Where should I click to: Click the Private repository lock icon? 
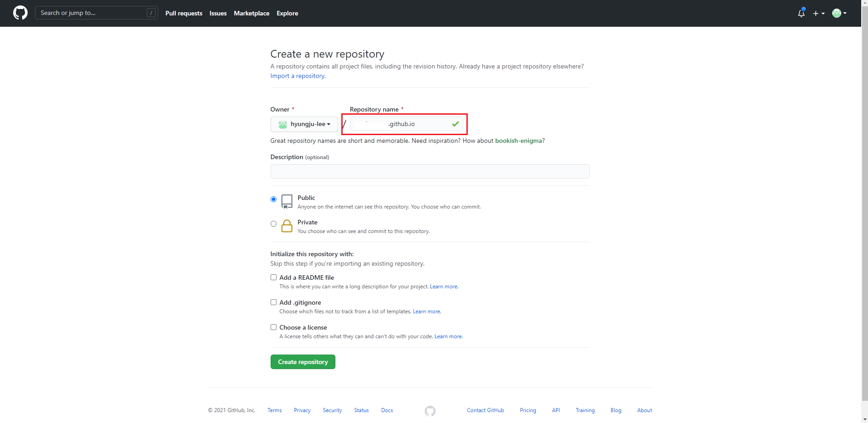pyautogui.click(x=287, y=226)
